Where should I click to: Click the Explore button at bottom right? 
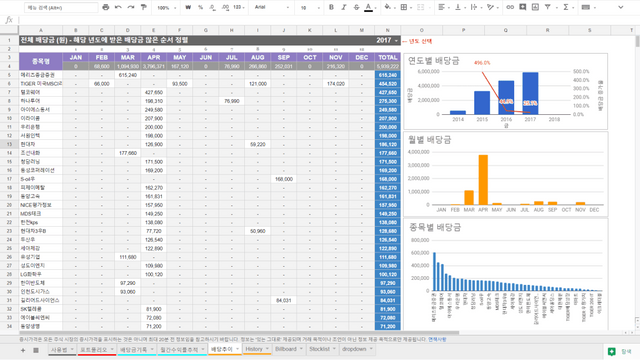(x=620, y=351)
